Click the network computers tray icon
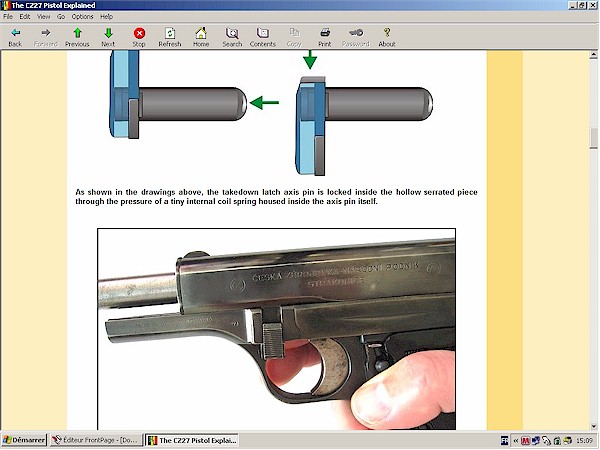600x450 pixels. [x=535, y=440]
